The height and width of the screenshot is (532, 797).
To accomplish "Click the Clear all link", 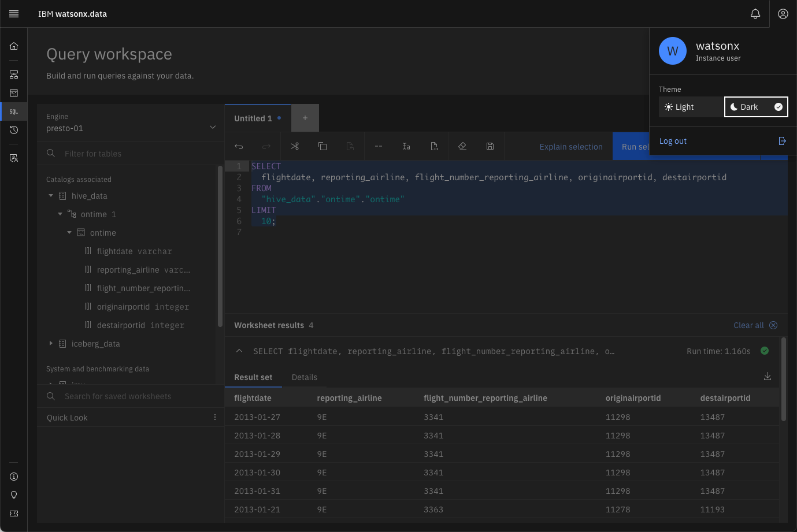I will (748, 325).
